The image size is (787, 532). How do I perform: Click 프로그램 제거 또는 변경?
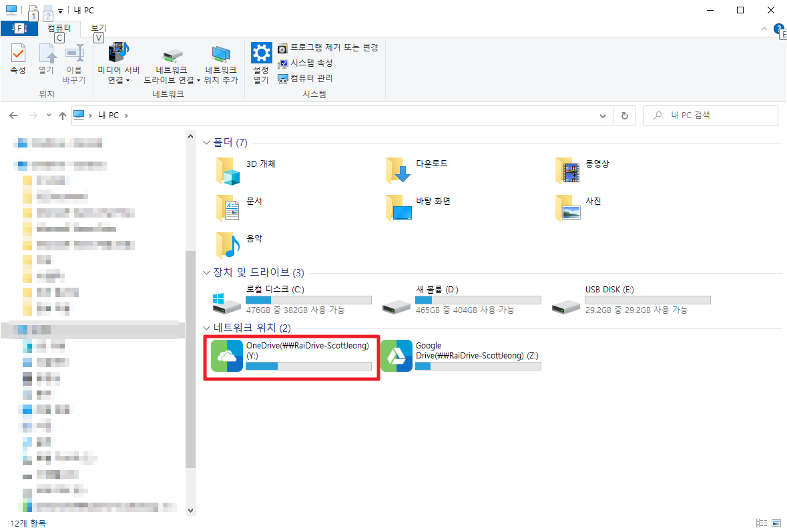coord(328,47)
